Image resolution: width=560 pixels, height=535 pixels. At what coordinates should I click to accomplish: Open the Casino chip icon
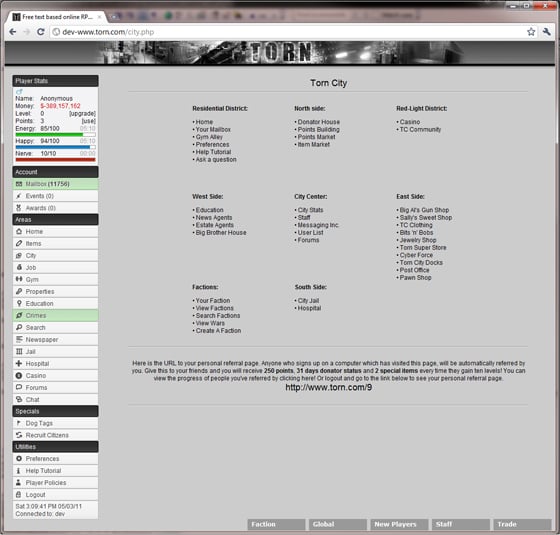pyautogui.click(x=19, y=375)
